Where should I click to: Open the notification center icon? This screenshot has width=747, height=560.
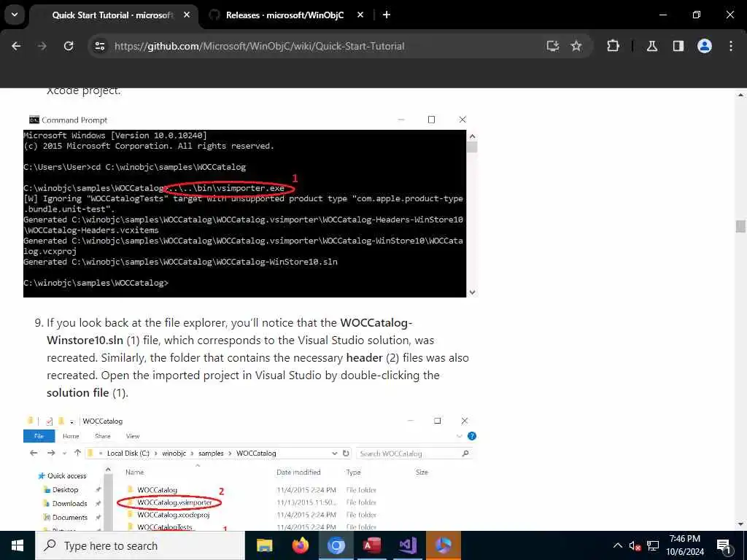724,545
